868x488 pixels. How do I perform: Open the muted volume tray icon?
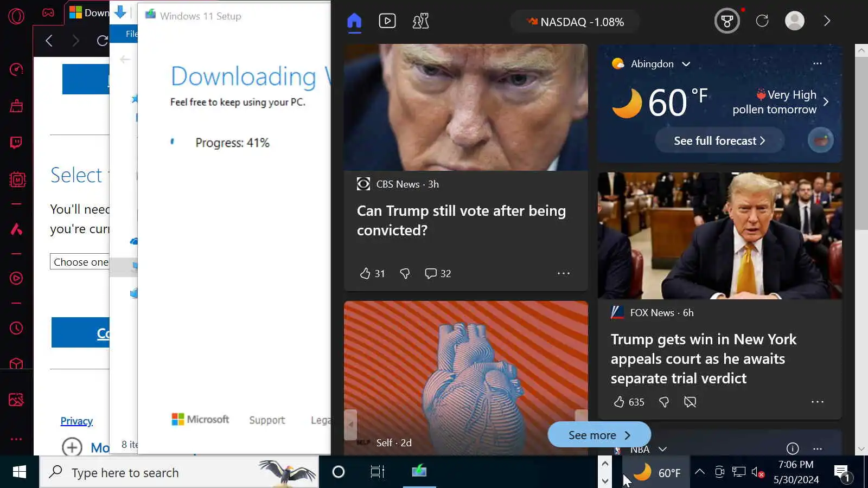(x=758, y=472)
